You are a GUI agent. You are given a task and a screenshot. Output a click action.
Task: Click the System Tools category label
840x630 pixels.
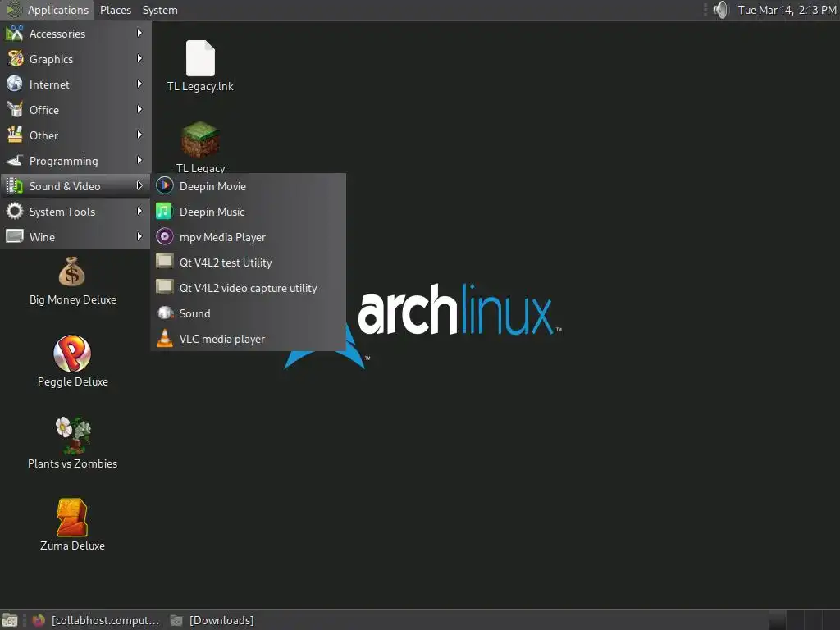62,212
